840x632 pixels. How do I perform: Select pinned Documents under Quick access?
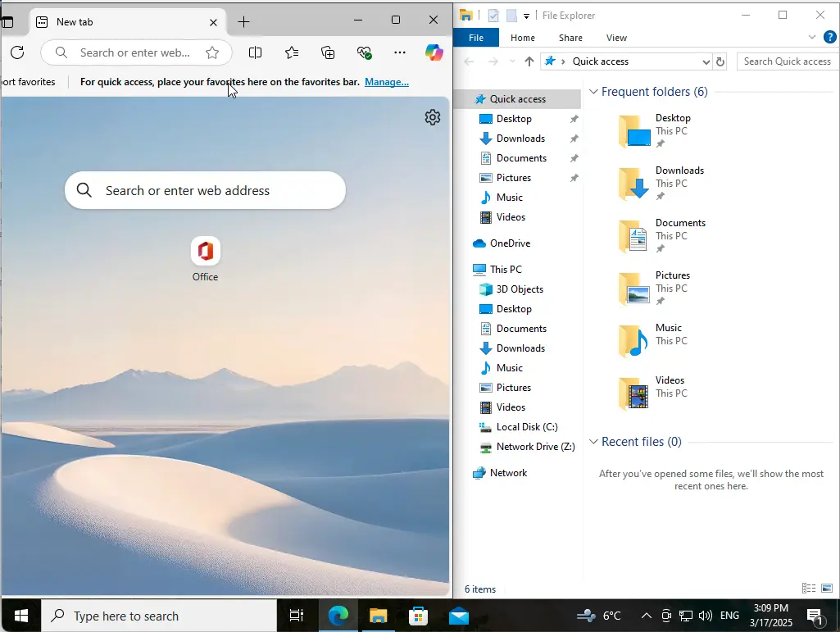[521, 158]
